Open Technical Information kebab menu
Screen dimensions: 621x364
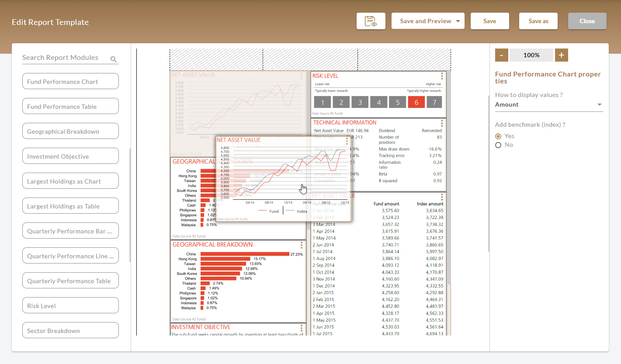442,123
